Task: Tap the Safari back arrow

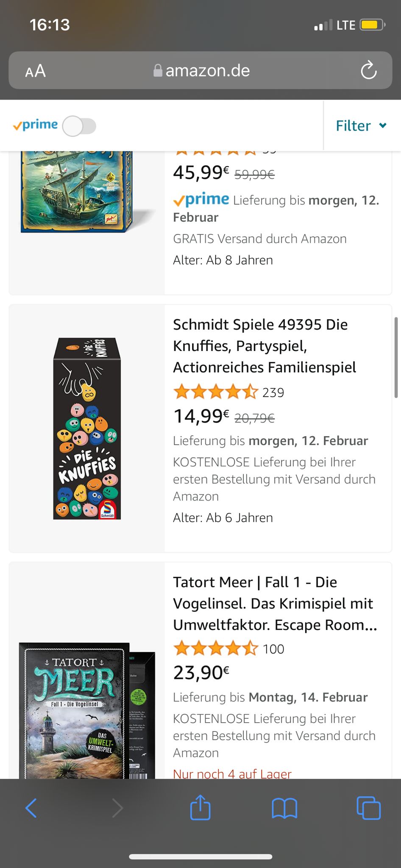Action: click(x=32, y=808)
